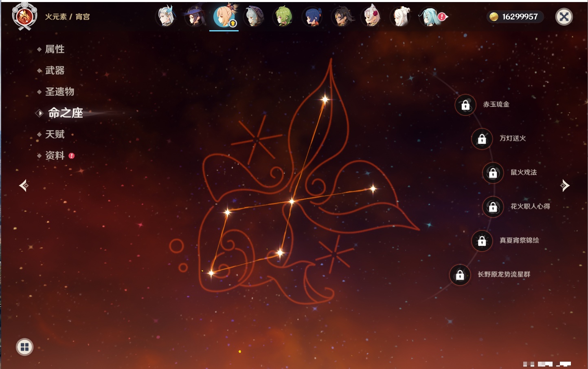
Task: Select the portrait with a red rose hairpiece
Action: pyautogui.click(x=371, y=17)
